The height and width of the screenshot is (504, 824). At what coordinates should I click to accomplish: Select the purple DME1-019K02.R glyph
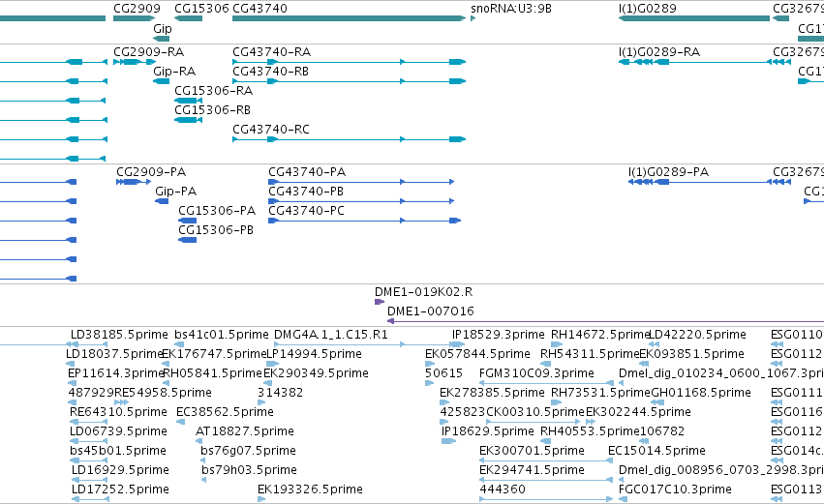[380, 302]
